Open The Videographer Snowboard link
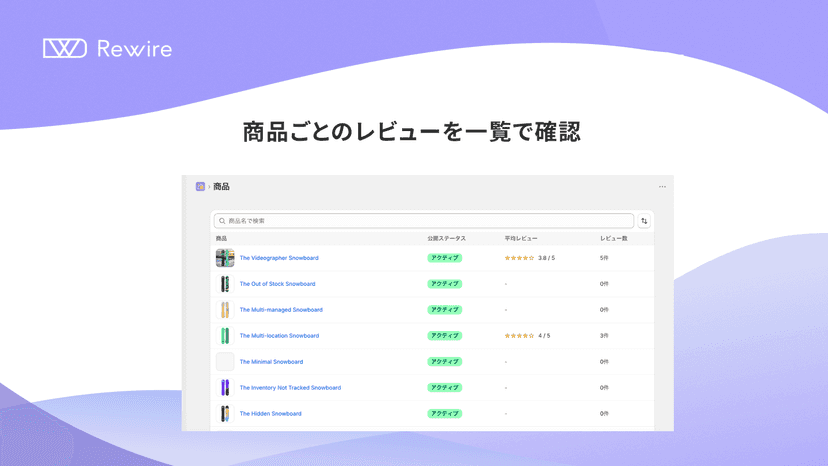The width and height of the screenshot is (828, 466). click(x=279, y=258)
